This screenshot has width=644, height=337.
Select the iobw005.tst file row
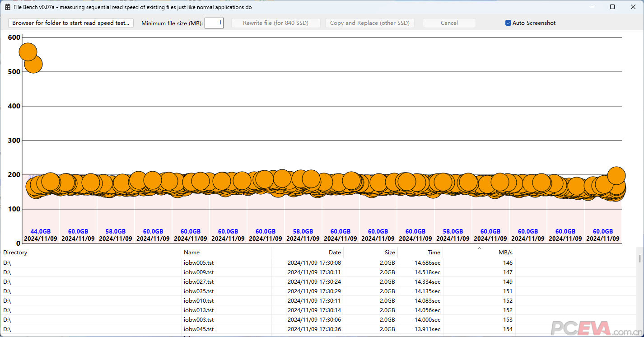199,263
